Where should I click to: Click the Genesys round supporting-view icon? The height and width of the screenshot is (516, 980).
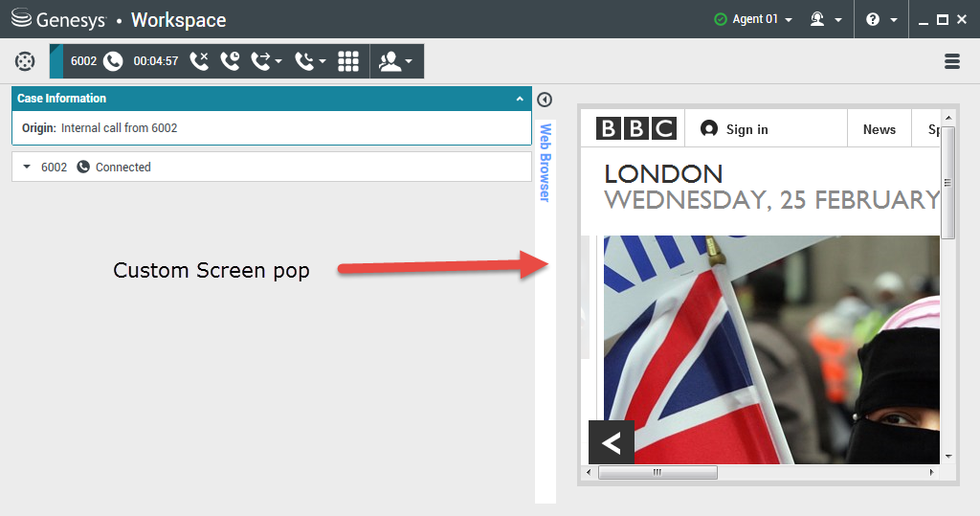[25, 61]
